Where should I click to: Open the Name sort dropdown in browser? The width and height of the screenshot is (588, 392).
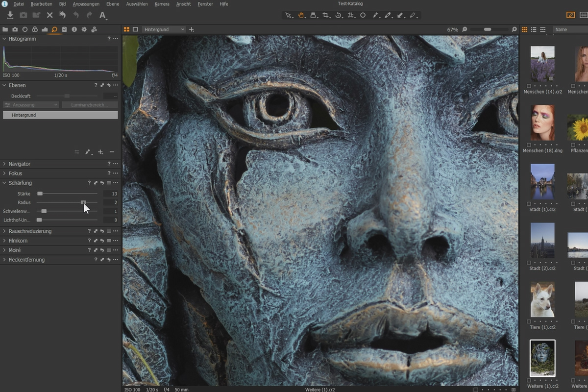point(570,29)
